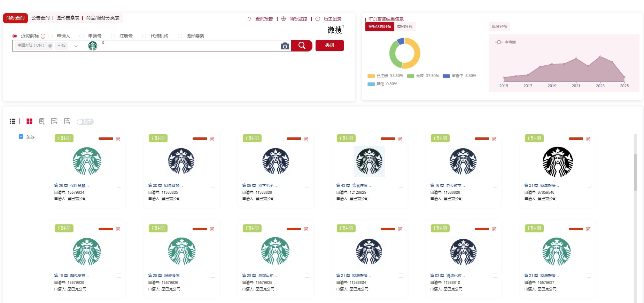
Task: Remove the 中国大陆 (CN) region tag
Action: (50, 46)
